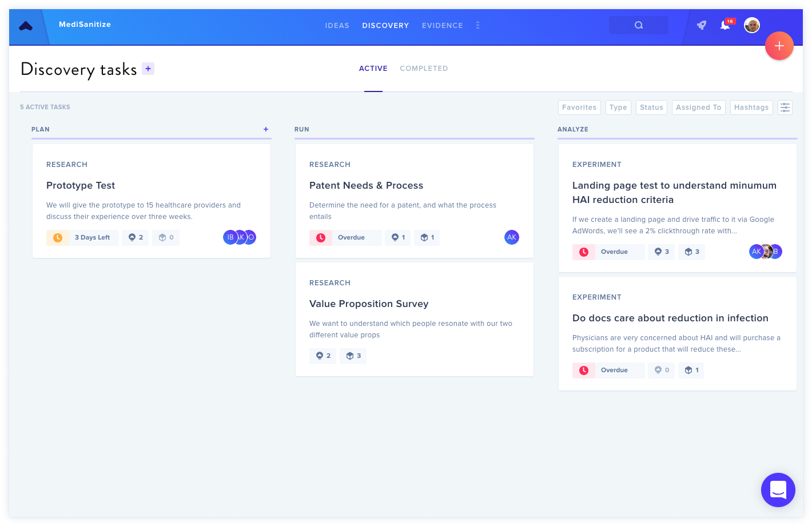The height and width of the screenshot is (526, 812).
Task: Open the Assigned To filter
Action: tap(699, 107)
